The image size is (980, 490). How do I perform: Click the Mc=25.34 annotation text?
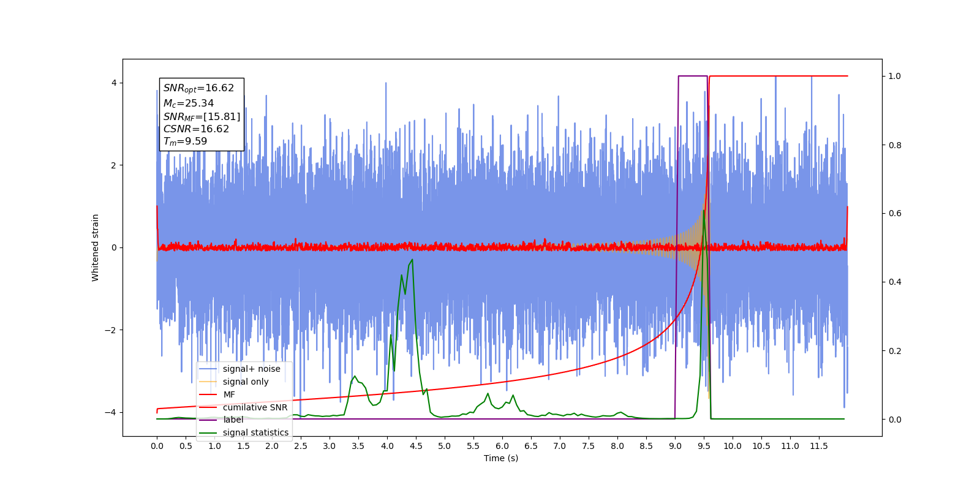tap(189, 104)
